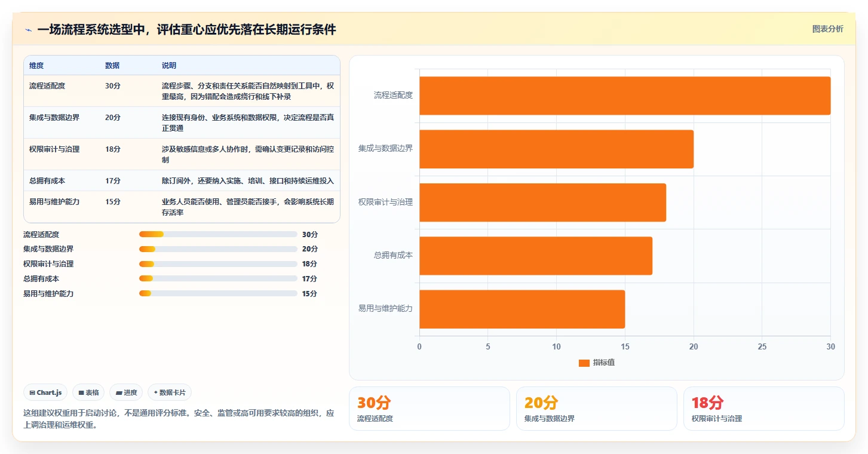The width and height of the screenshot is (868, 454).
Task: Click the x-axis tick label 10
Action: tap(556, 347)
